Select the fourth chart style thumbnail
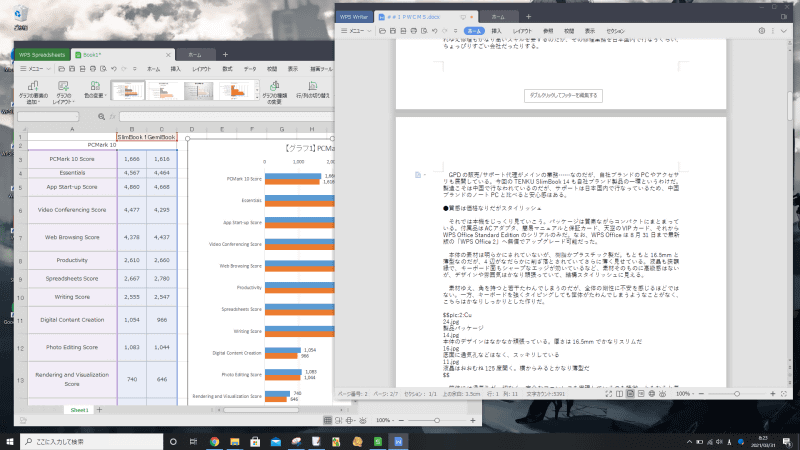Screen dimensions: 800x450 coord(236,91)
